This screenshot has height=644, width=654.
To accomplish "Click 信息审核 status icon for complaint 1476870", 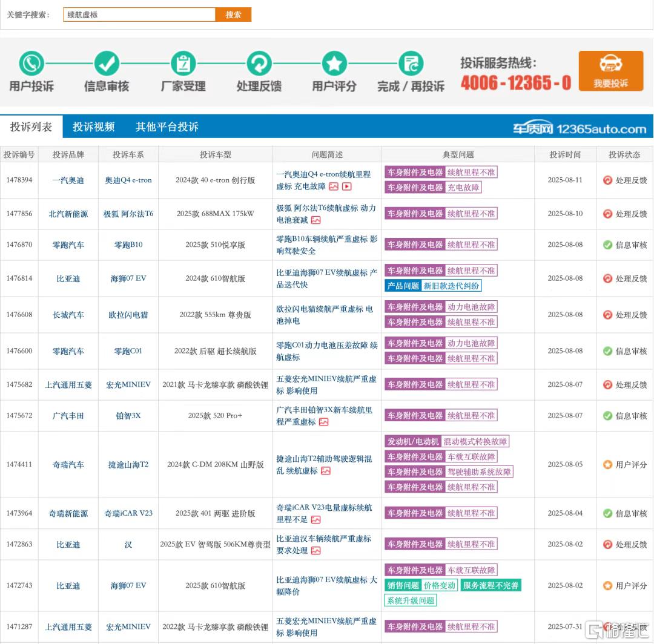I will 608,245.
